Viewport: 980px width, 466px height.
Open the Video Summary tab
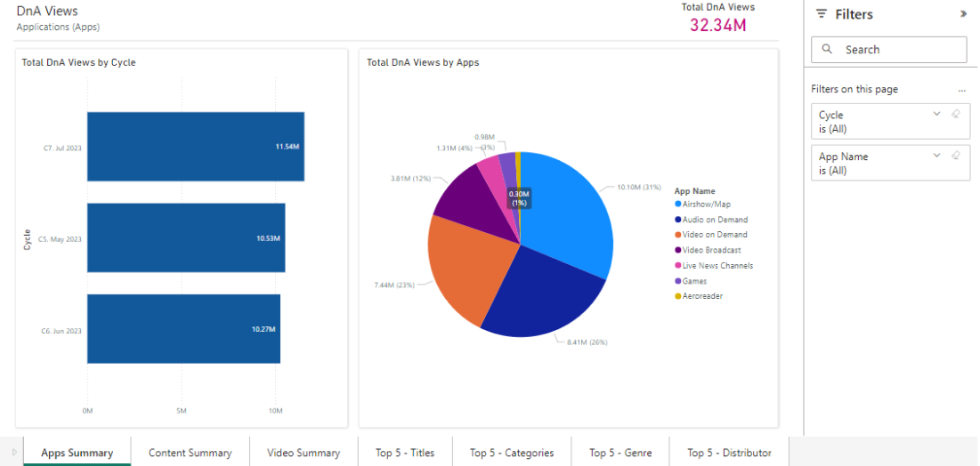click(x=304, y=453)
